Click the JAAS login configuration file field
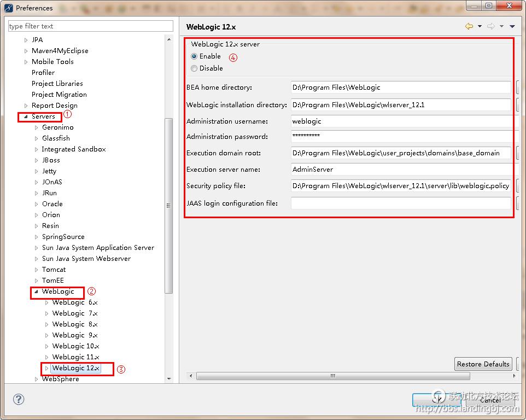526x420 pixels. click(x=401, y=203)
